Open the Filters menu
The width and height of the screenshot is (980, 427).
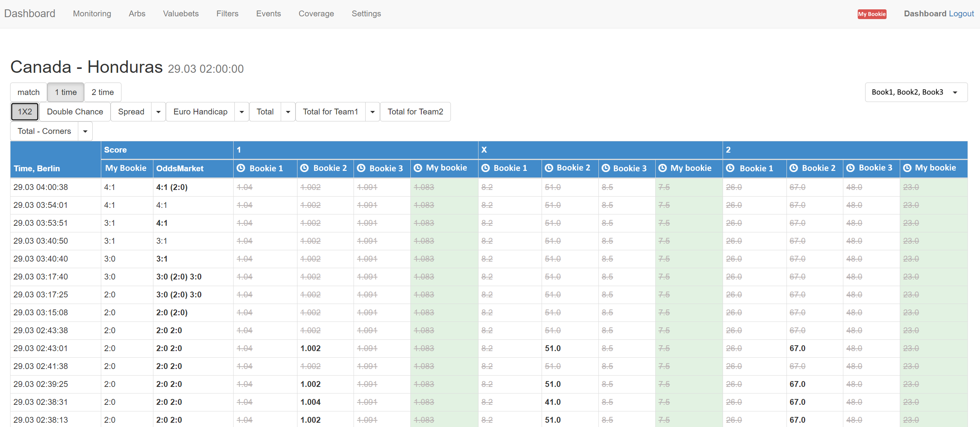click(x=227, y=14)
